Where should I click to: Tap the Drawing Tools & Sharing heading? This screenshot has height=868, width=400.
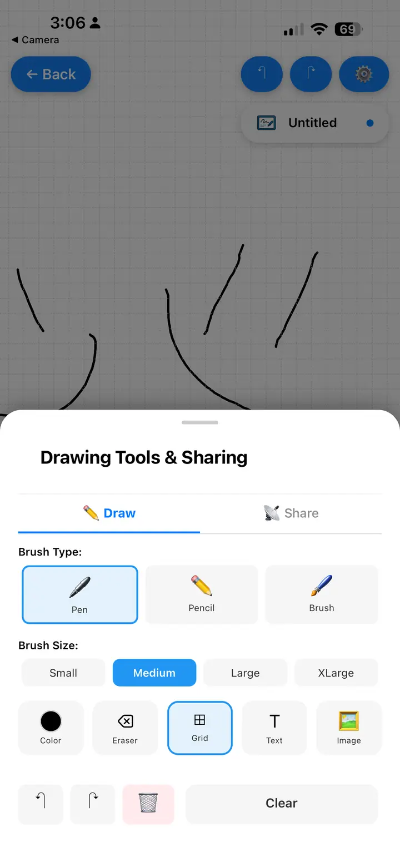[144, 458]
